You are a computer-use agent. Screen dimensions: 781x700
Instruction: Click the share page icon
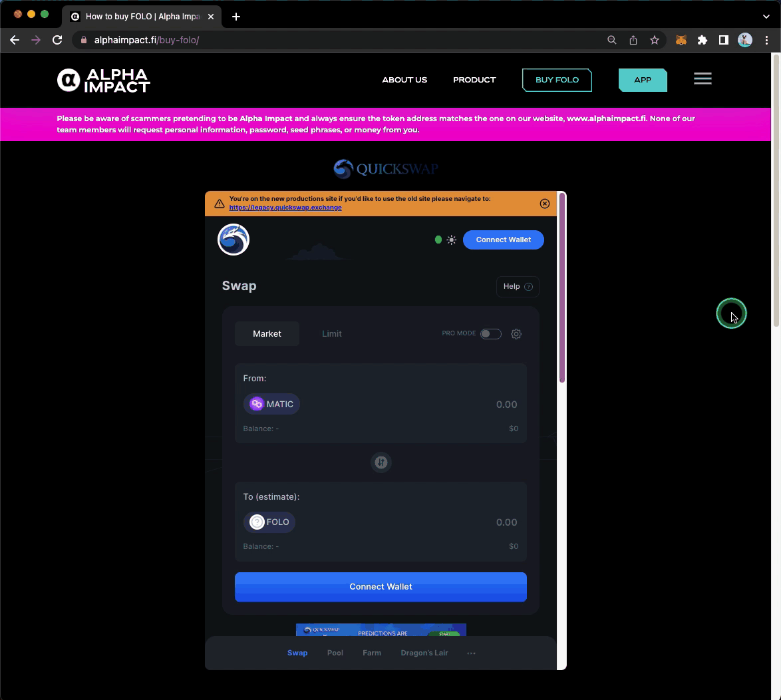pyautogui.click(x=633, y=41)
